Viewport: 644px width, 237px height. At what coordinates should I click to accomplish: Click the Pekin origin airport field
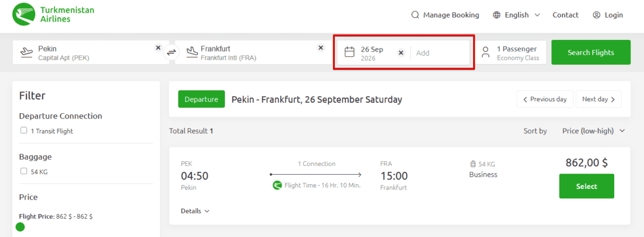click(91, 52)
